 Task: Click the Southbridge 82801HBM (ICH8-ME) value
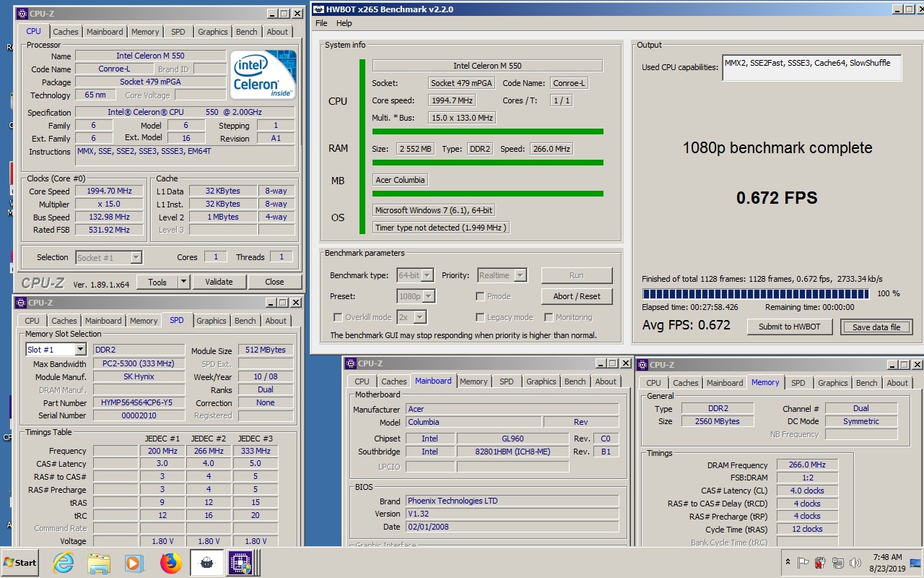click(x=513, y=452)
